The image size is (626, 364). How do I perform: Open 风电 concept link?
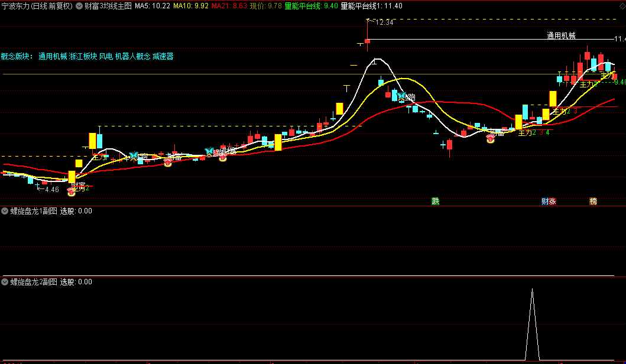[106, 56]
